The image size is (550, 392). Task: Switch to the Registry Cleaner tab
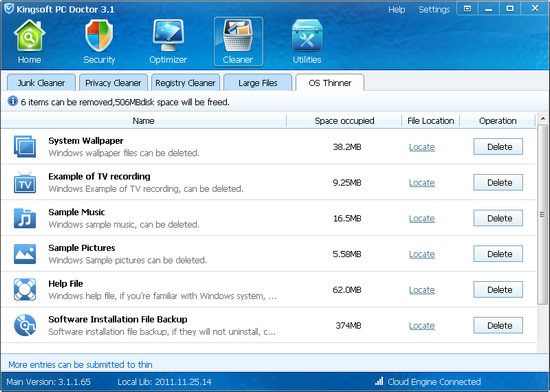185,82
